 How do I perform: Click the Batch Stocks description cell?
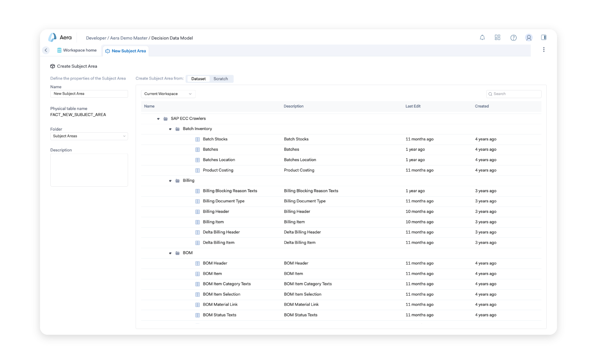[x=296, y=139]
